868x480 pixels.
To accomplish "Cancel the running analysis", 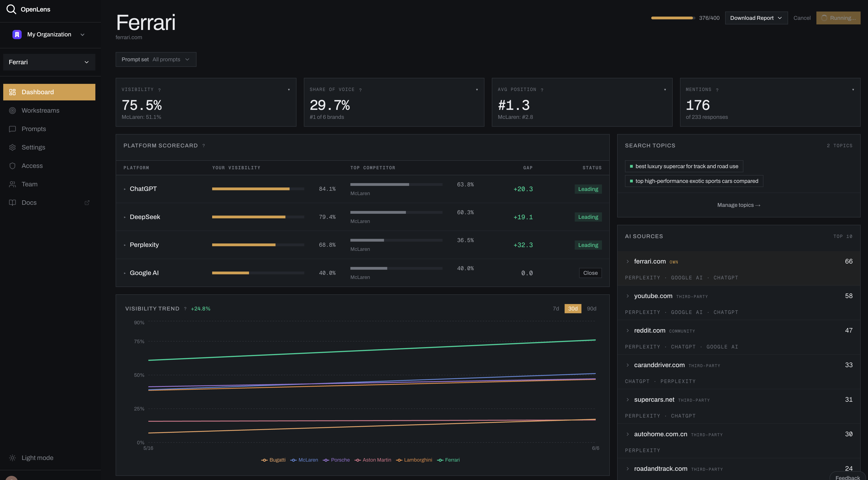I will [x=802, y=18].
